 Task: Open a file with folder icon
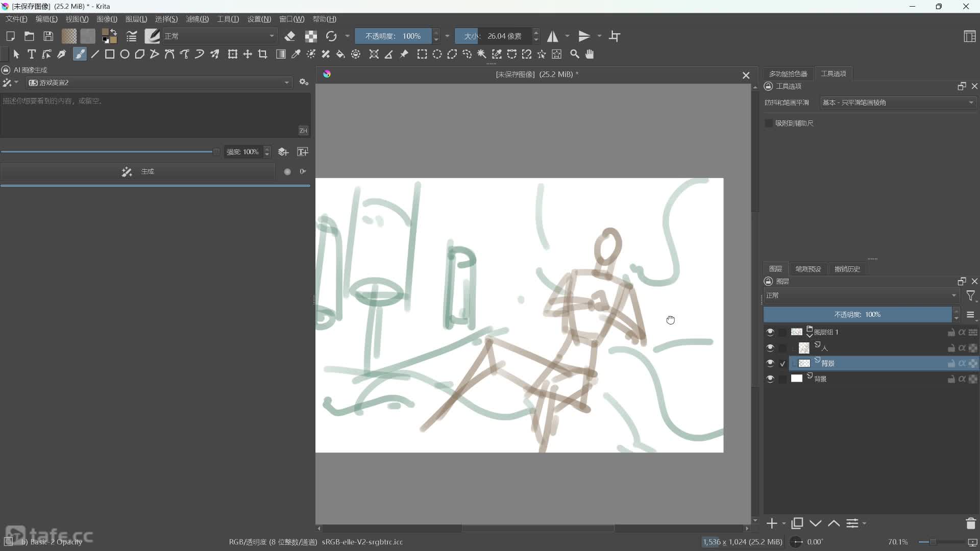[x=29, y=36]
